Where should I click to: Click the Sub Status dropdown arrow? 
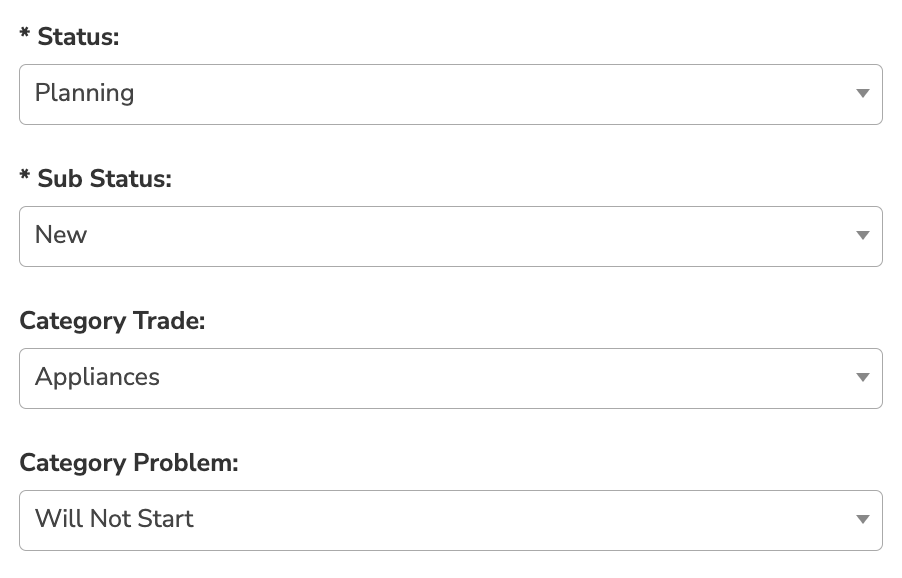[862, 235]
